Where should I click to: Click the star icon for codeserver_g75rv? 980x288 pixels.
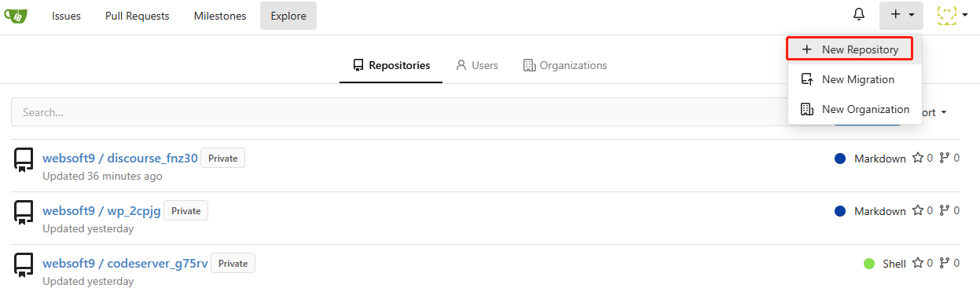[x=917, y=263]
